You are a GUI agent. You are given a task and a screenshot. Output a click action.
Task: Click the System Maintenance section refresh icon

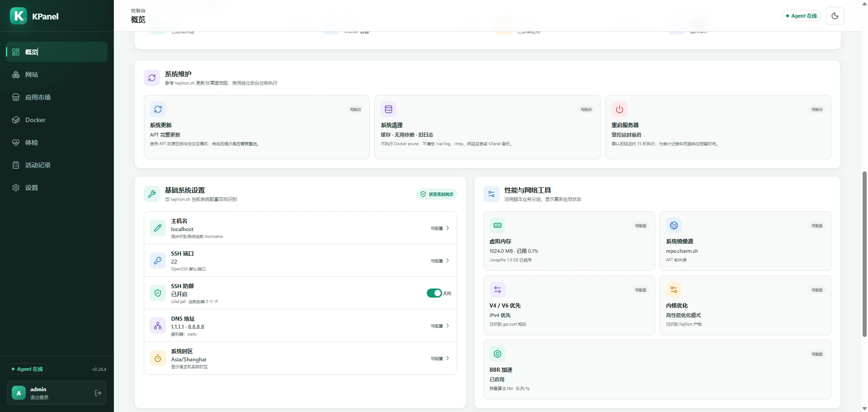point(152,78)
